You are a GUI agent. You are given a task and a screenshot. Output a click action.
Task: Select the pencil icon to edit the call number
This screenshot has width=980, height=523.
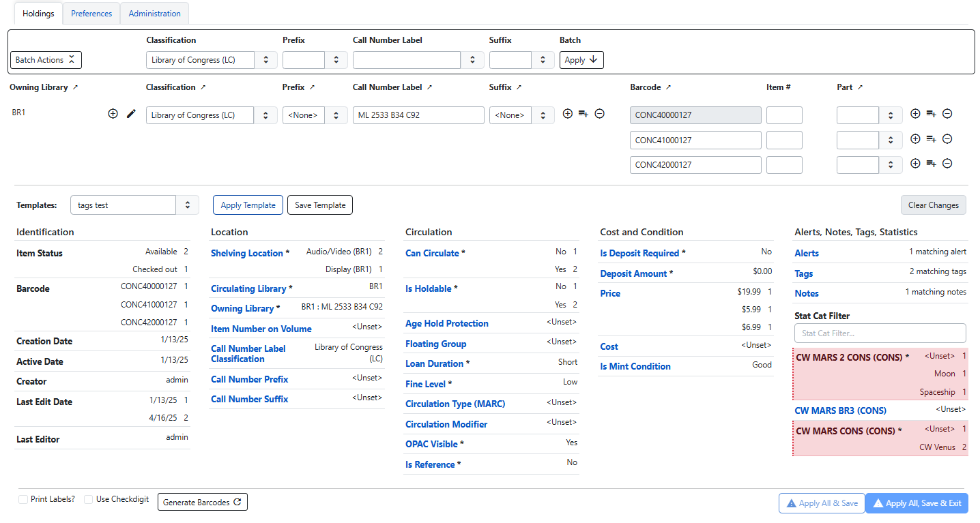click(x=131, y=113)
